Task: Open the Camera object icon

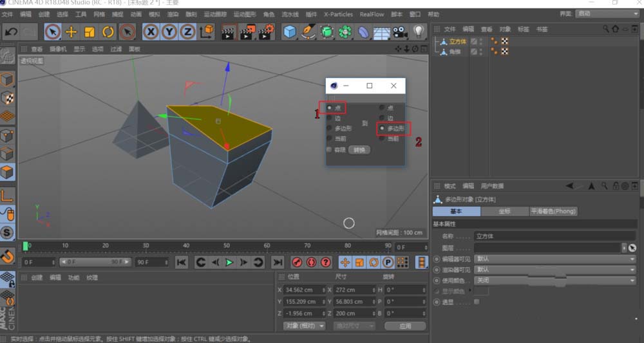Action: 400,32
